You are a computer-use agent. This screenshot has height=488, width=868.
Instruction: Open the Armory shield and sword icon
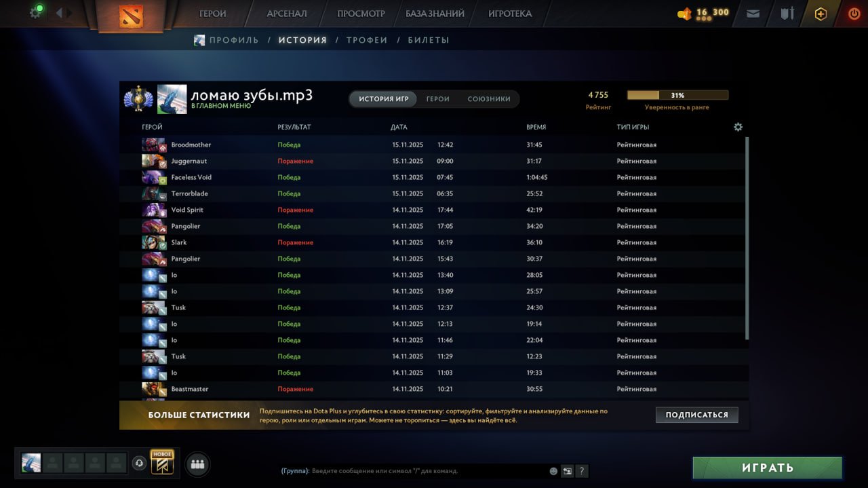(x=787, y=12)
